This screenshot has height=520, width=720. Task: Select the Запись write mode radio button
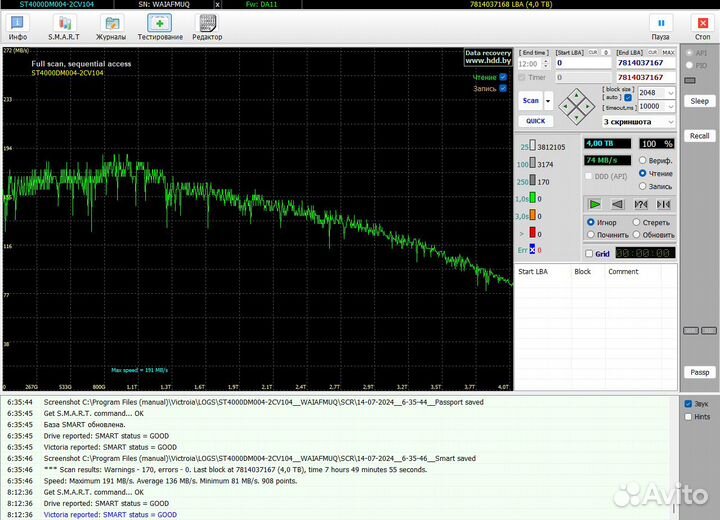641,186
